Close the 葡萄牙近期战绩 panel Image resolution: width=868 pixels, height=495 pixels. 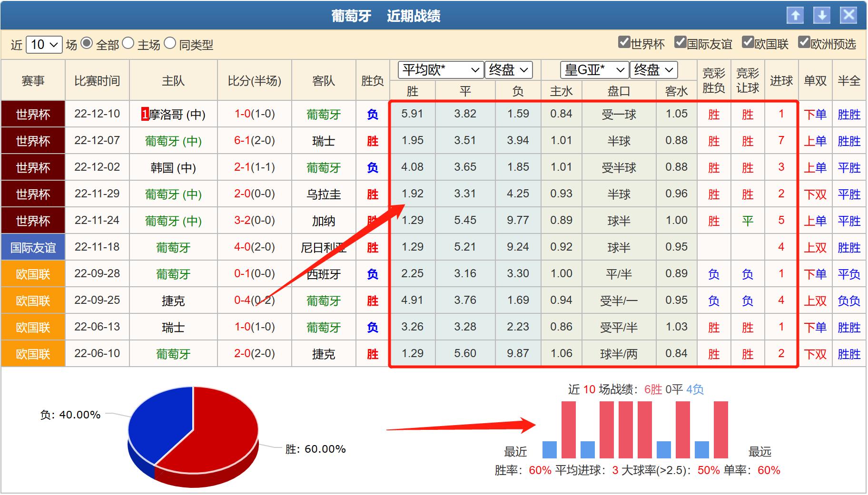[848, 16]
